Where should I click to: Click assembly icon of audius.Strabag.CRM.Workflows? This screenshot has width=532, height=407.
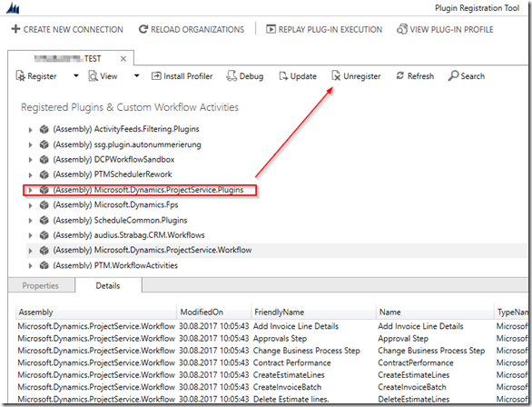pos(44,235)
